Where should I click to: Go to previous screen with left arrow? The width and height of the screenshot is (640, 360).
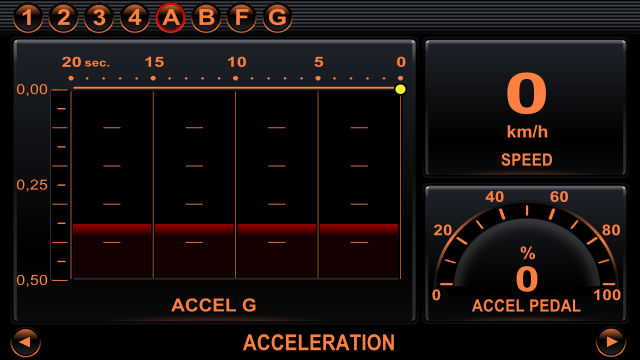[x=26, y=342]
